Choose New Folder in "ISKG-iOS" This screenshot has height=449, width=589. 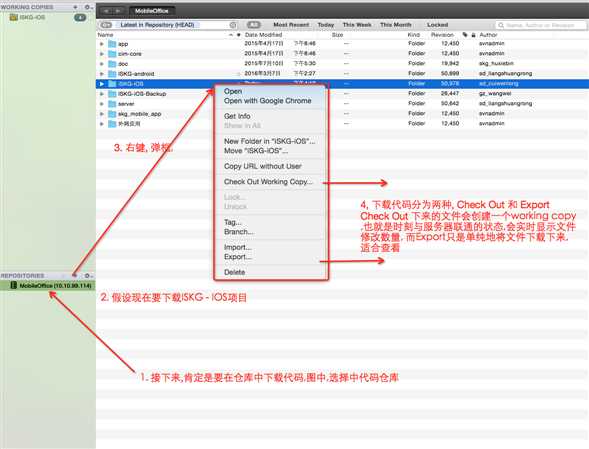(x=269, y=141)
